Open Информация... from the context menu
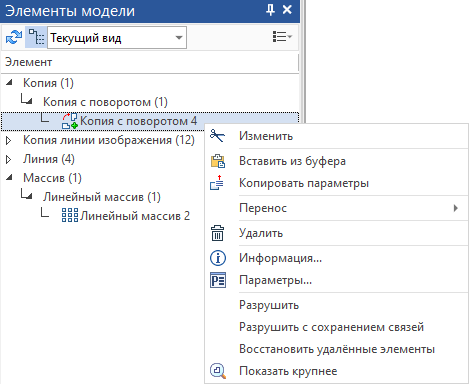 pos(337,258)
